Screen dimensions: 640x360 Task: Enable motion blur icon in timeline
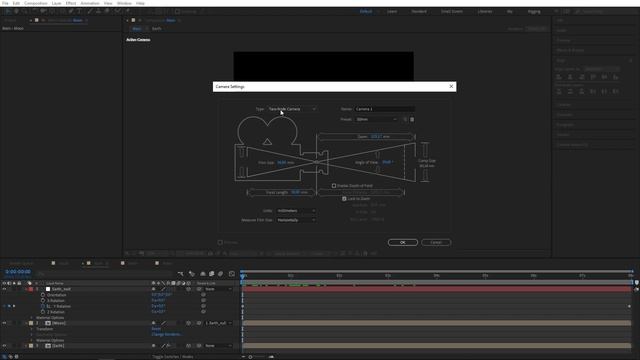point(220,274)
